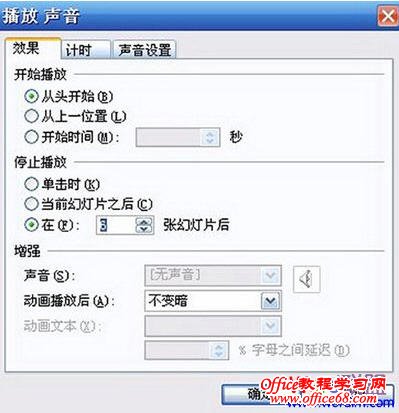
Task: Select the 从头开始 radio button
Action: [x=31, y=97]
